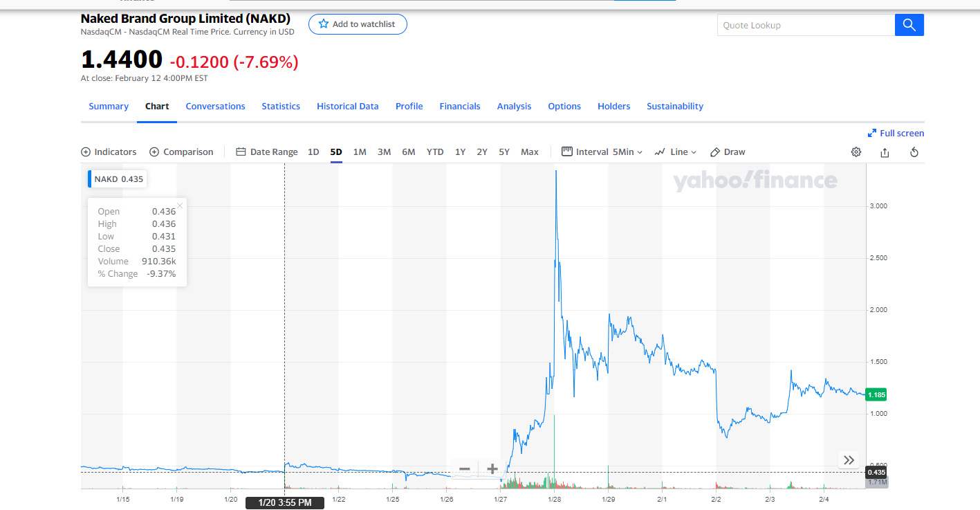980x510 pixels.
Task: Click the Comparison plus icon
Action: coord(154,152)
